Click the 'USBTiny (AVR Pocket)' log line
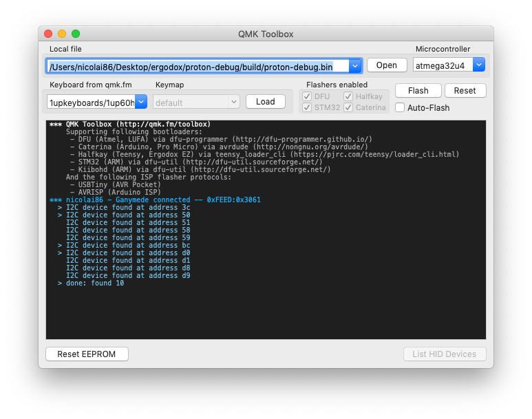The height and width of the screenshot is (419, 532). 116,184
